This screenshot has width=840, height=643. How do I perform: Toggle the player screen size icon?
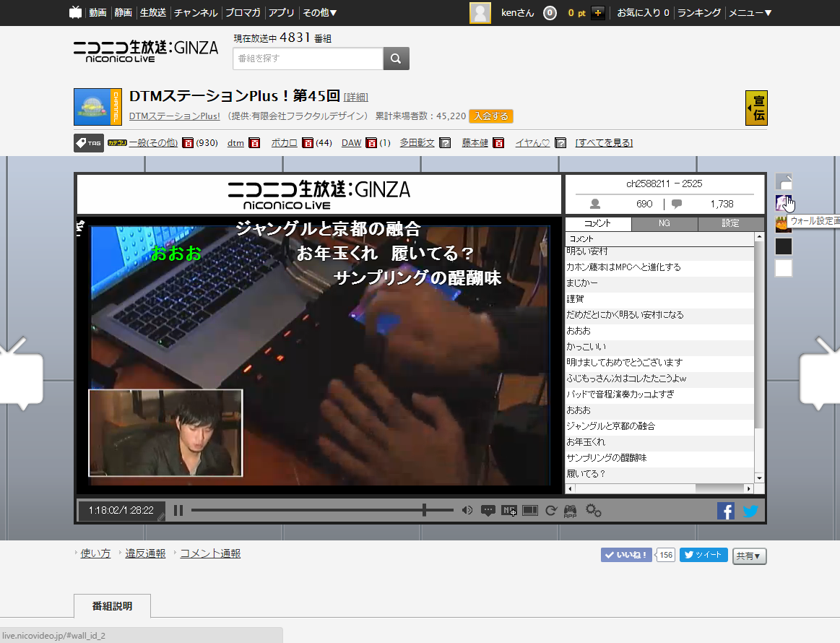[530, 511]
